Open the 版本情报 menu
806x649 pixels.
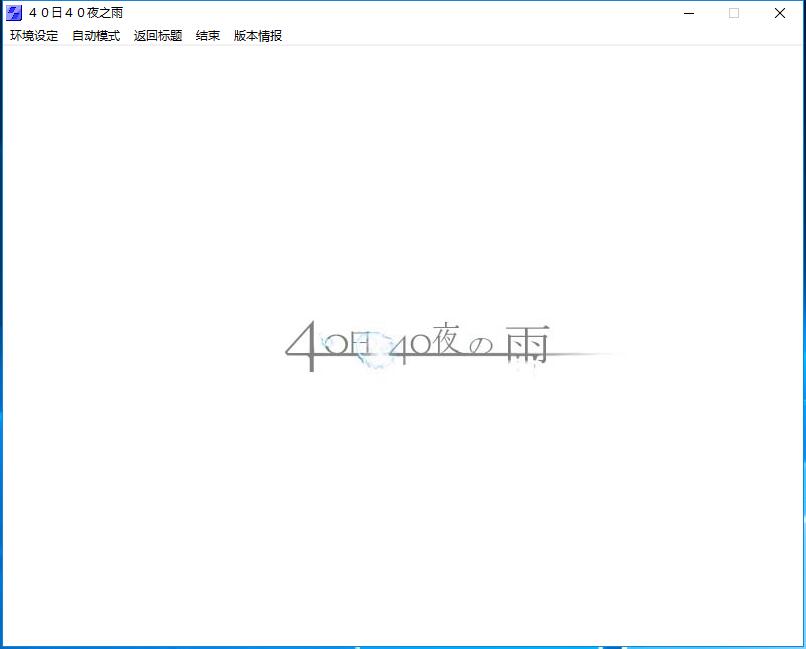coord(258,36)
